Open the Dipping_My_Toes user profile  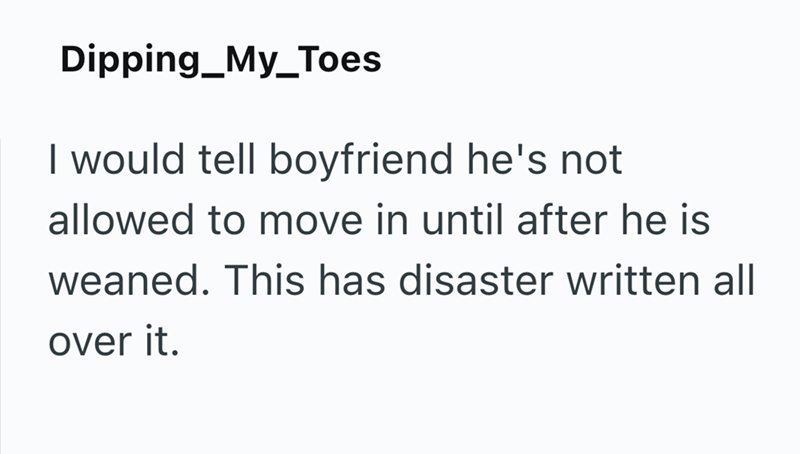[220, 62]
